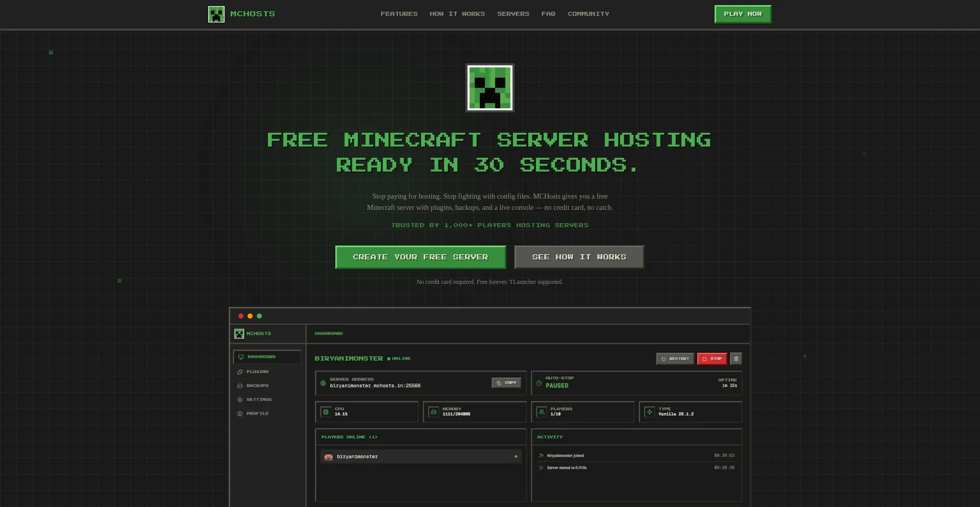This screenshot has height=507, width=980.
Task: Click the biryanimonster player avatar
Action: tap(329, 457)
